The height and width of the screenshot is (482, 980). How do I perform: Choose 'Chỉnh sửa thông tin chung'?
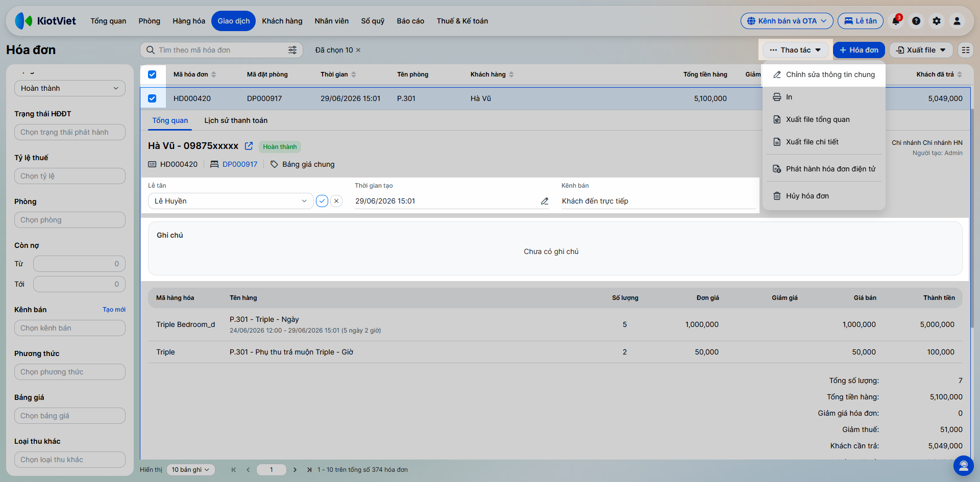pyautogui.click(x=824, y=74)
